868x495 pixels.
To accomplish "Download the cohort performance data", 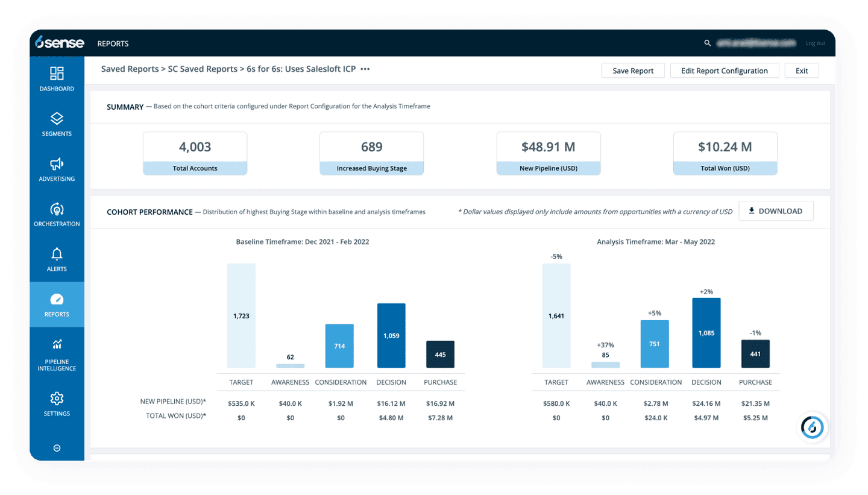I will coord(775,211).
